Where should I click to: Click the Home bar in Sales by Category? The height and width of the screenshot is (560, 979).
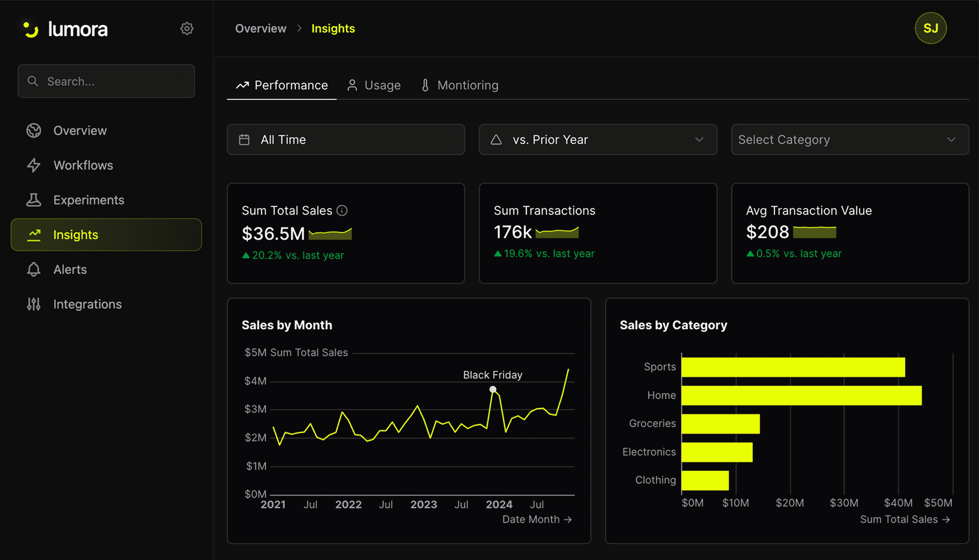pyautogui.click(x=800, y=396)
